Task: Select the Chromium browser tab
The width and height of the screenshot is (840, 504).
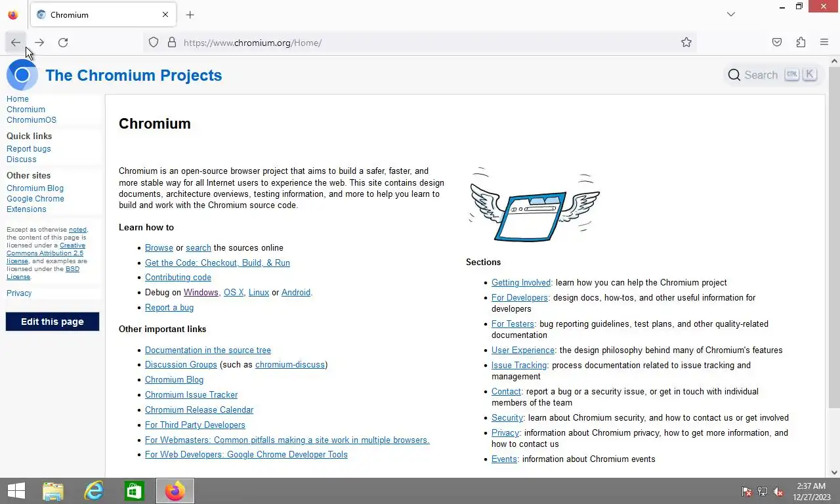Action: tap(103, 14)
